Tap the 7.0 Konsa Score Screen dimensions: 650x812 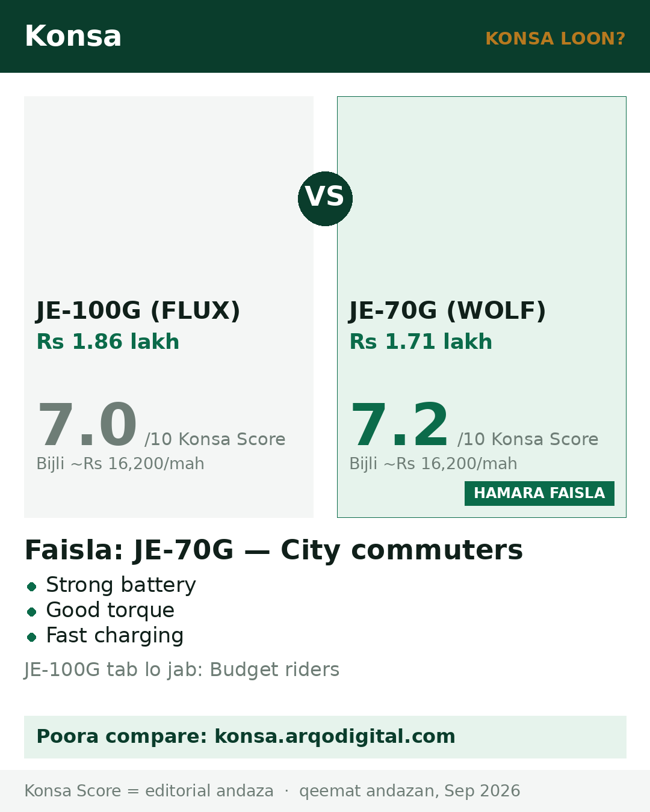pos(87,425)
